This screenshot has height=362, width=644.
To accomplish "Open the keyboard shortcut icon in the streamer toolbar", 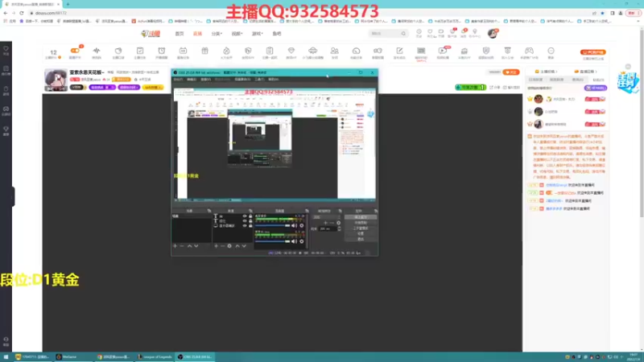I will [x=421, y=51].
